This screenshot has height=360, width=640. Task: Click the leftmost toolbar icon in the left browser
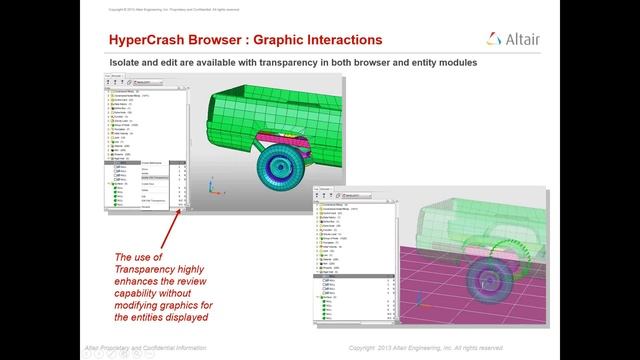[x=108, y=82]
